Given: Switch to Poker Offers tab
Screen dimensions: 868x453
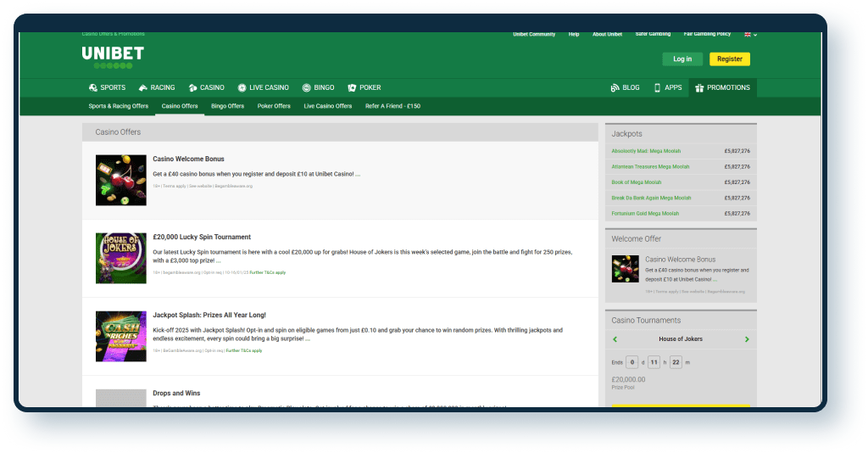Looking at the screenshot, I should coord(274,106).
